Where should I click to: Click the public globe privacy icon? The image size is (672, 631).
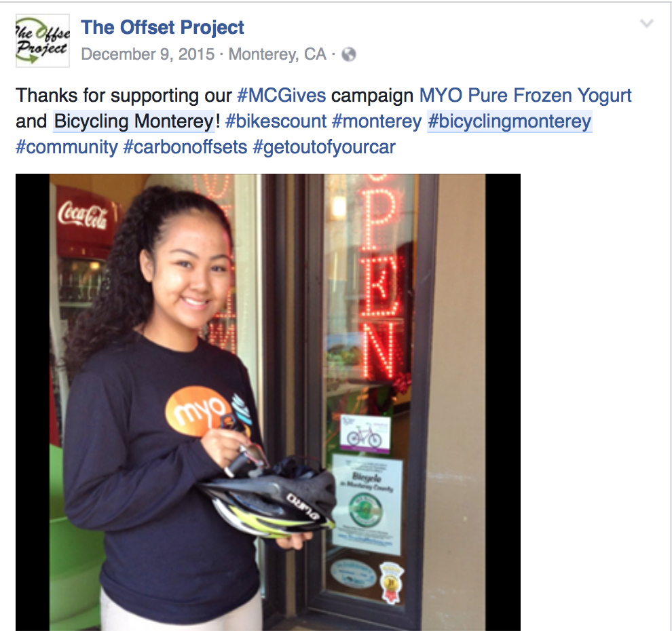349,54
